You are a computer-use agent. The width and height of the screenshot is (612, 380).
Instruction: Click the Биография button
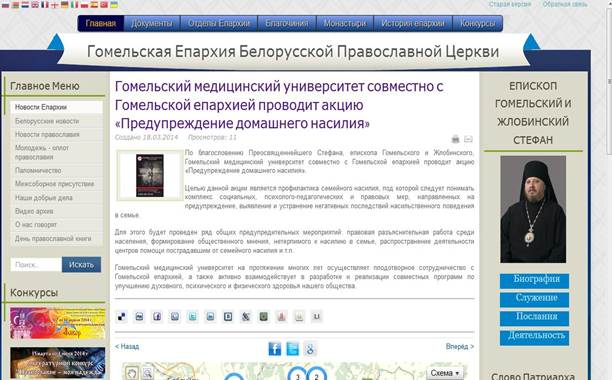(x=534, y=281)
